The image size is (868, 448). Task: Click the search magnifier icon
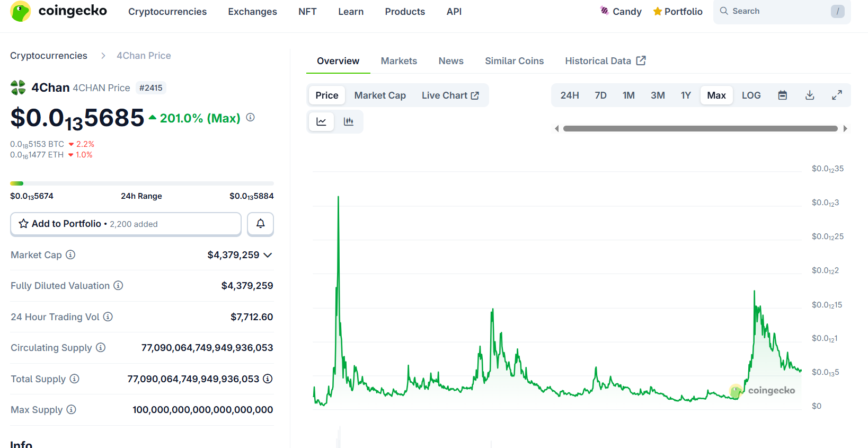(x=724, y=11)
